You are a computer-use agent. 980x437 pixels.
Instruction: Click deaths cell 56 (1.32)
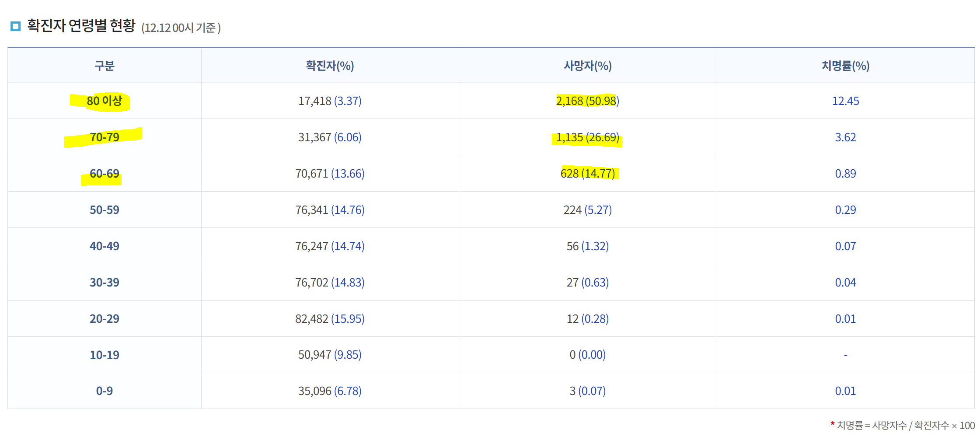pos(588,246)
